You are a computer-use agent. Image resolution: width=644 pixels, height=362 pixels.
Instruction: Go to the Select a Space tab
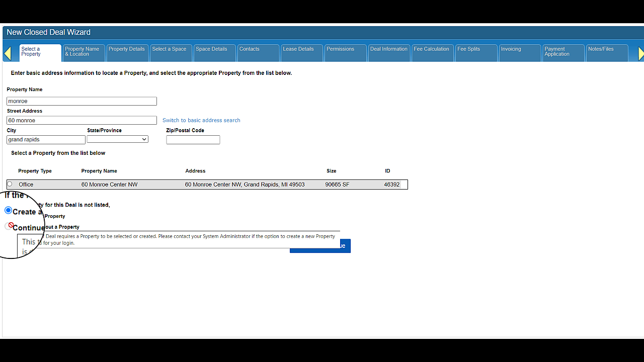[x=171, y=52]
